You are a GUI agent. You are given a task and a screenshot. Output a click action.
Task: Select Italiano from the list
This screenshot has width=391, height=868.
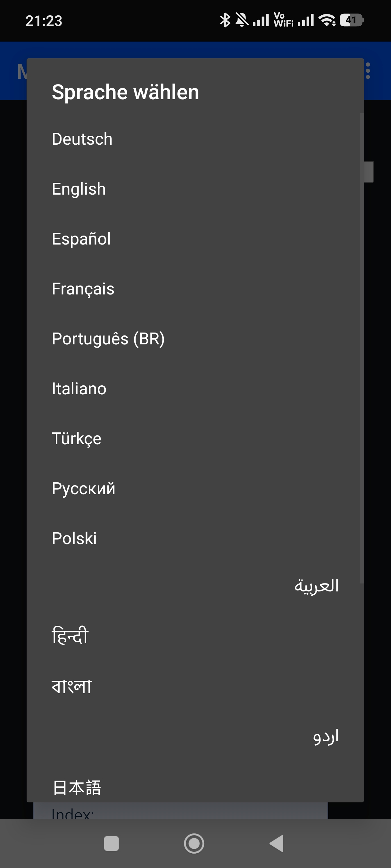(x=79, y=389)
